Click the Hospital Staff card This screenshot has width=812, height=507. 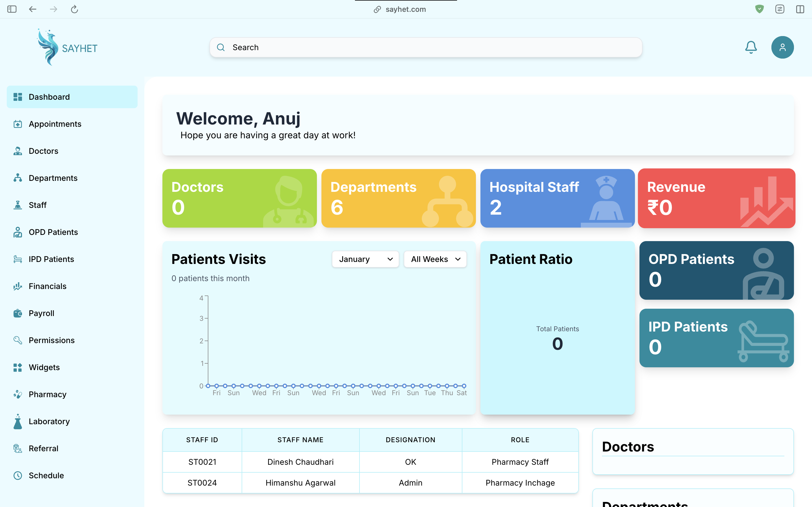557,198
